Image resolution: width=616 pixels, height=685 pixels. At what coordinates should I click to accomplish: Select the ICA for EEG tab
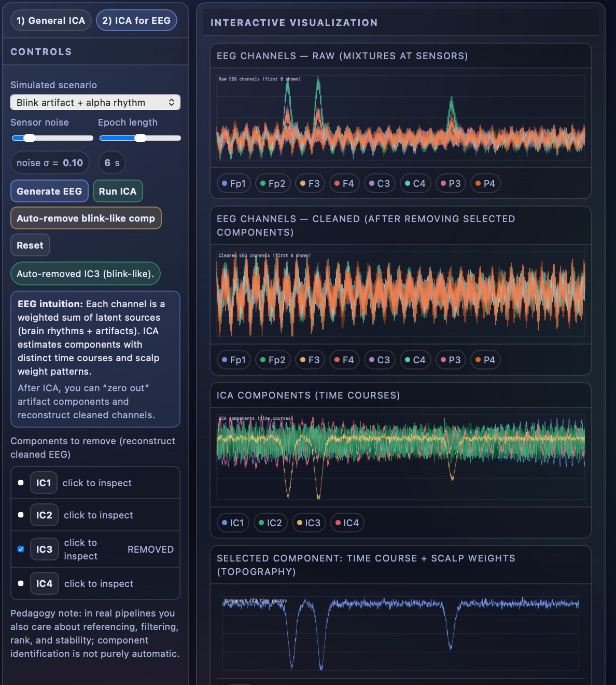pos(136,21)
